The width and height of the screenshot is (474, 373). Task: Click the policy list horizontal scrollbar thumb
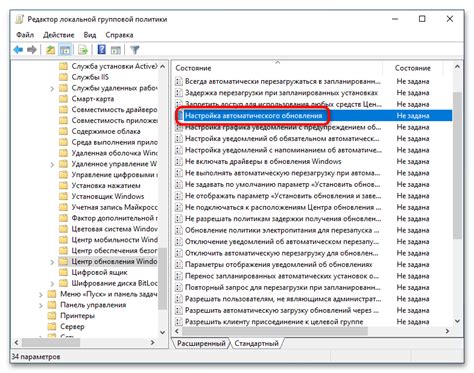(275, 331)
